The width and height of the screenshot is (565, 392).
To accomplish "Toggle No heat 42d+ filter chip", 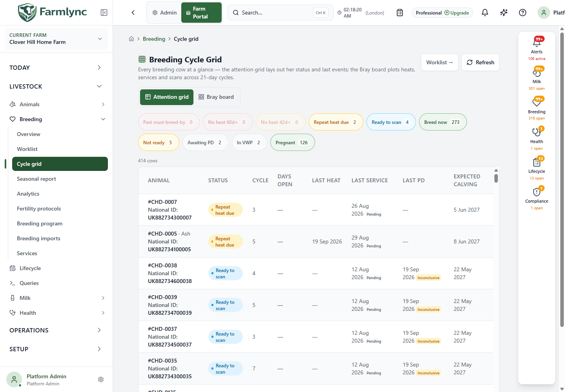I will click(280, 122).
